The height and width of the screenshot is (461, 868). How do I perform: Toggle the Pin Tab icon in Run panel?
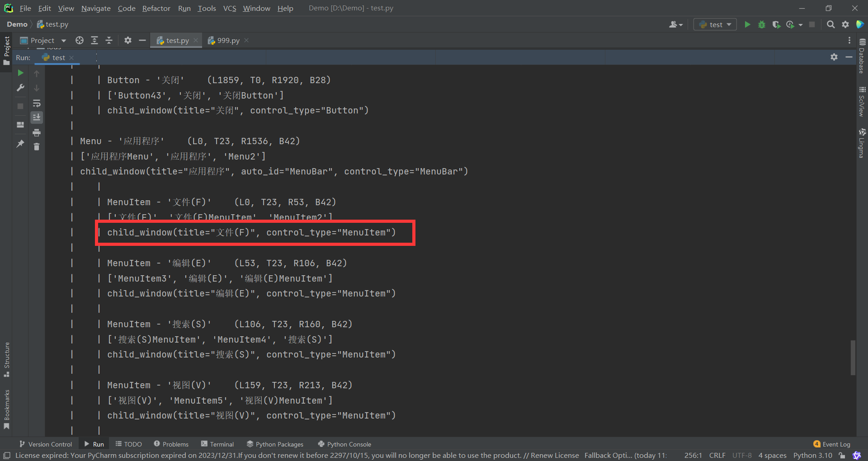[20, 144]
